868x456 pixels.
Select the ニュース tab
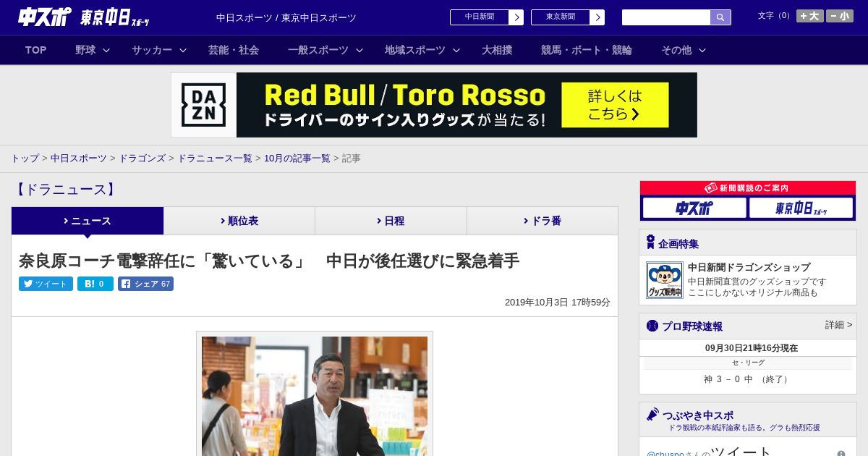pos(88,221)
